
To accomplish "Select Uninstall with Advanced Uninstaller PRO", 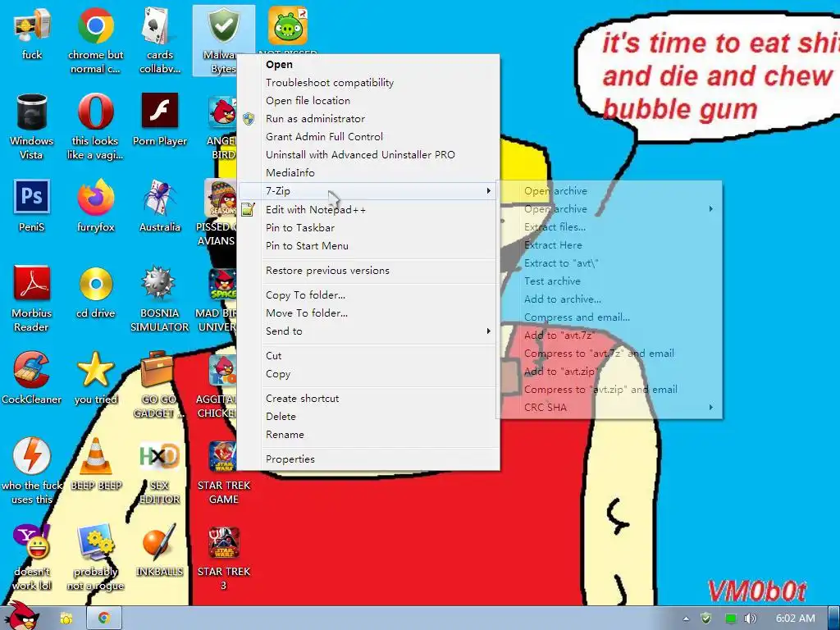I will [x=368, y=155].
